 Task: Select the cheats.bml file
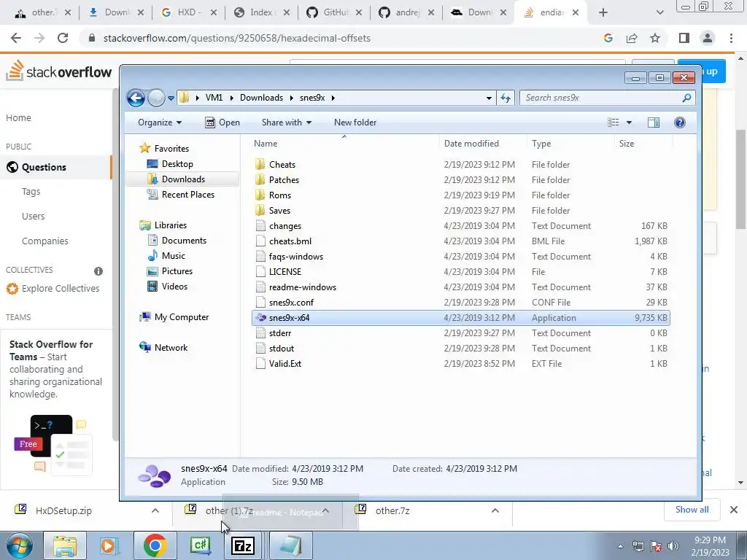coord(461,241)
